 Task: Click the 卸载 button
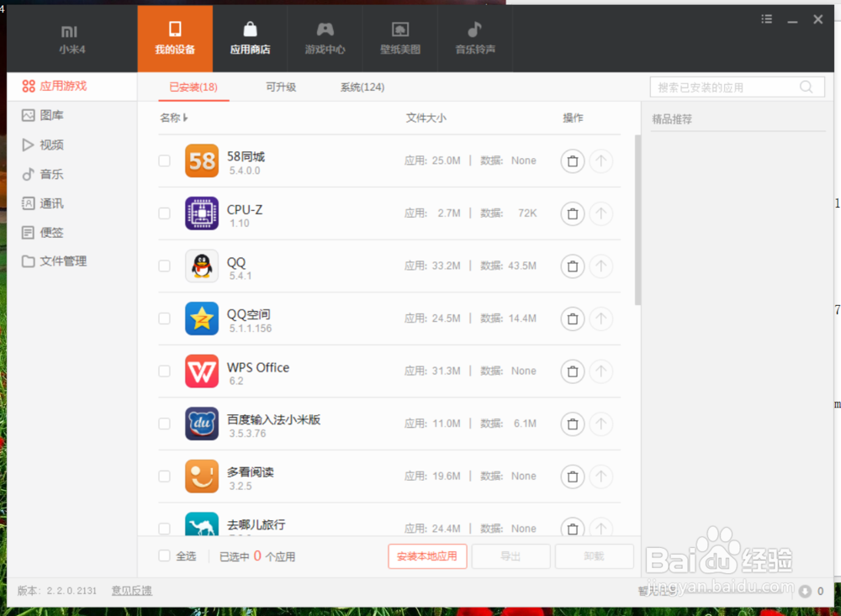595,556
